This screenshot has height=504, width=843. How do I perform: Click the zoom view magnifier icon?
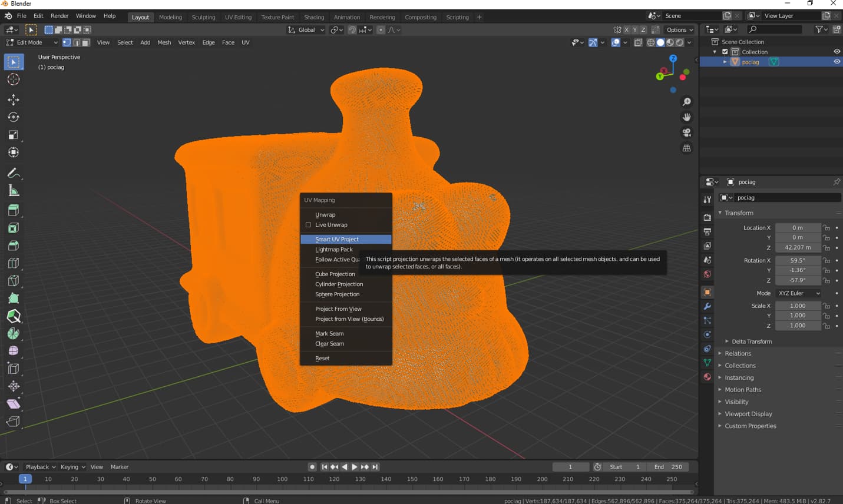click(687, 102)
